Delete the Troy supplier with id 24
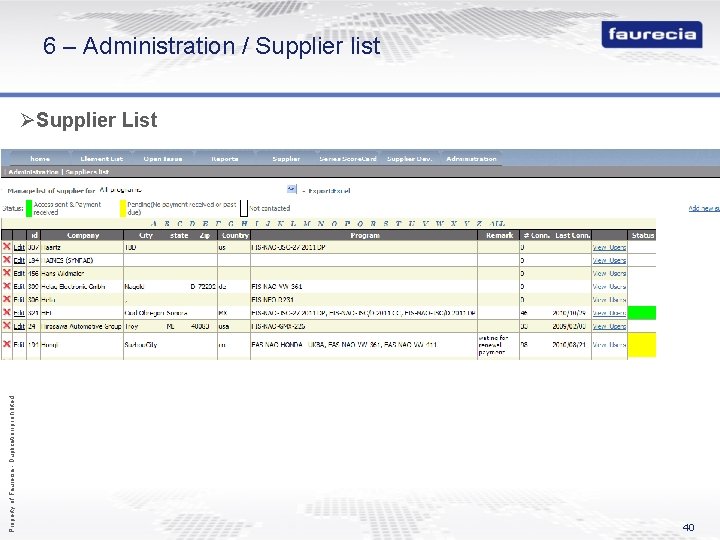720x540 pixels. pos(6,326)
